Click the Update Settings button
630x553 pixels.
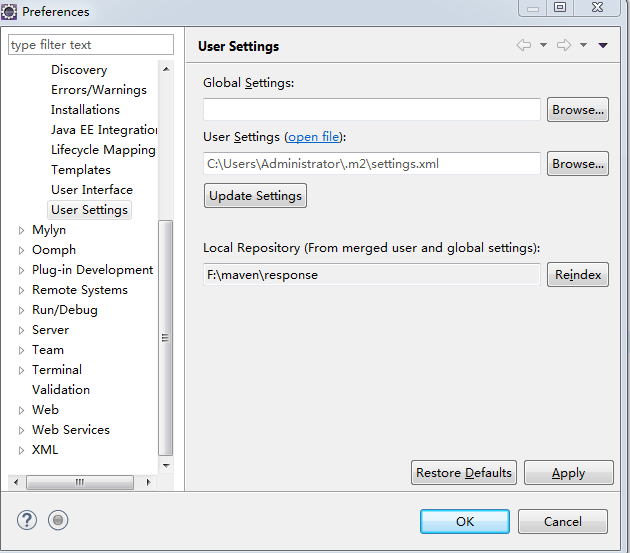255,196
